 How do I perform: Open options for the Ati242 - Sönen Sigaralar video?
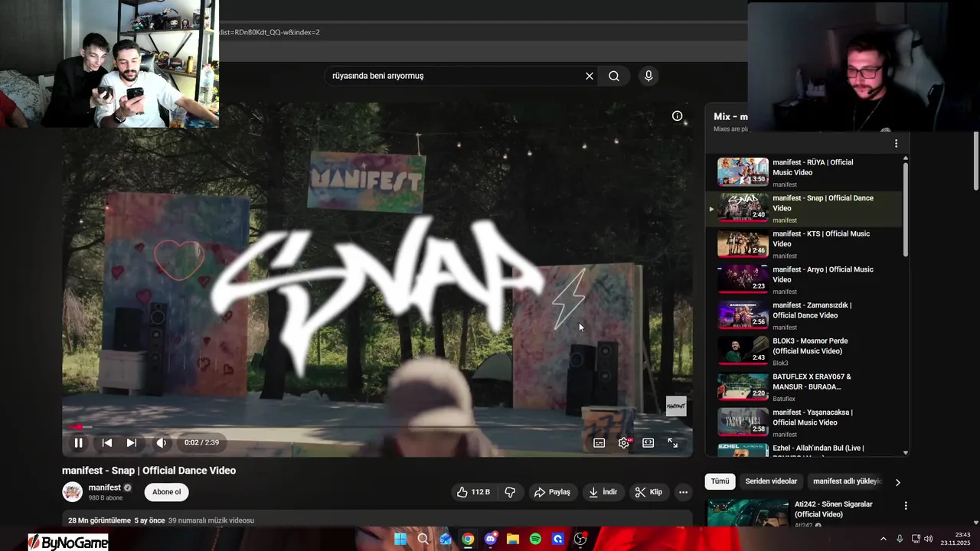click(906, 506)
